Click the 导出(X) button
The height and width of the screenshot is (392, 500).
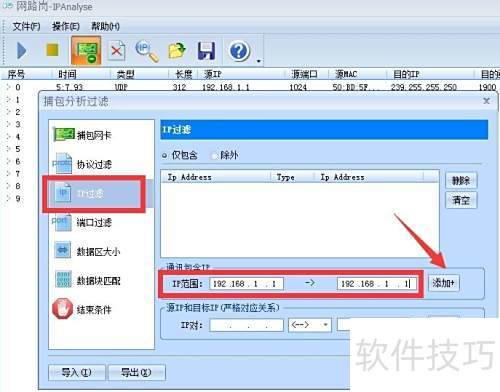136,373
